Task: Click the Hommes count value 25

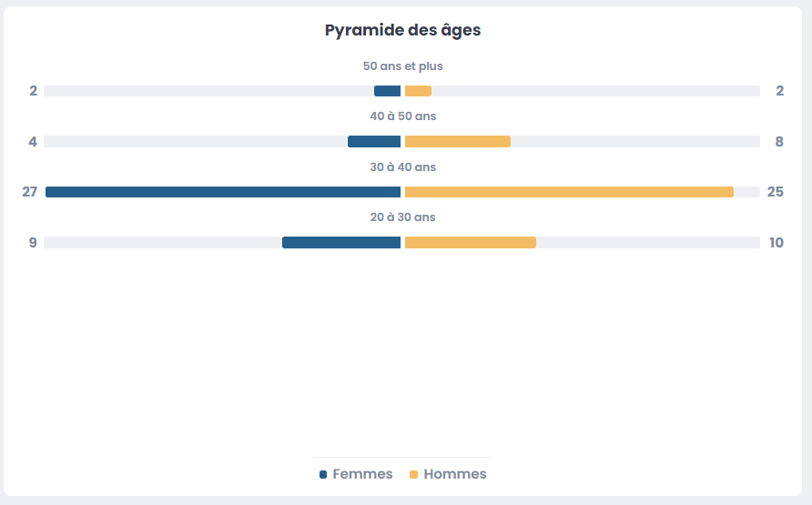Action: pyautogui.click(x=775, y=192)
